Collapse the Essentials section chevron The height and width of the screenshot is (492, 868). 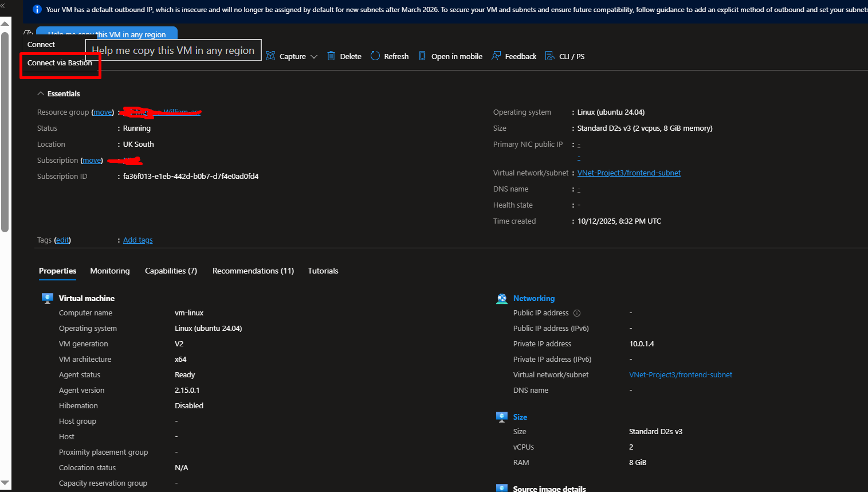(41, 93)
